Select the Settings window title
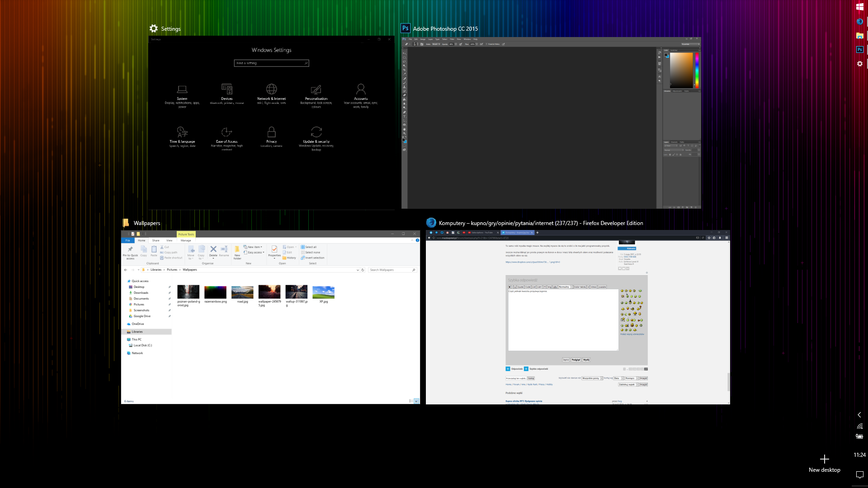The width and height of the screenshot is (868, 488). tap(170, 29)
